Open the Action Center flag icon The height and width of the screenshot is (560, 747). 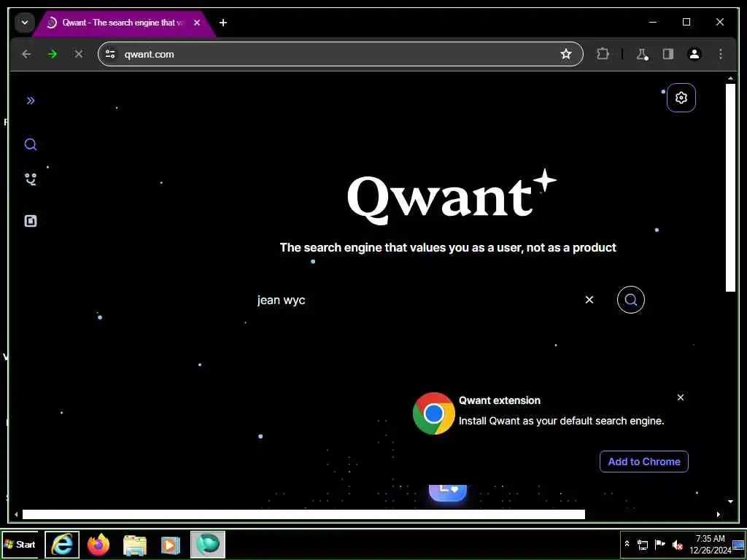click(659, 544)
